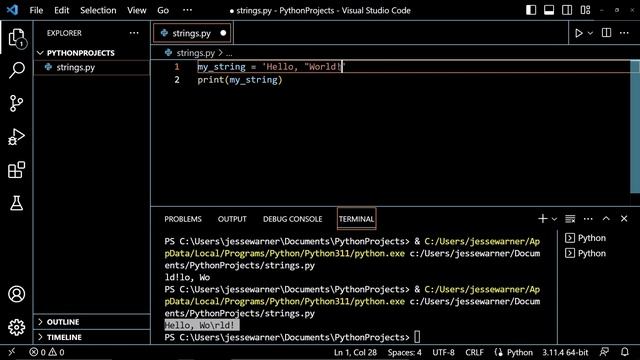The image size is (640, 360).
Task: Switch to the DEBUG CONSOLE tab
Action: click(292, 219)
